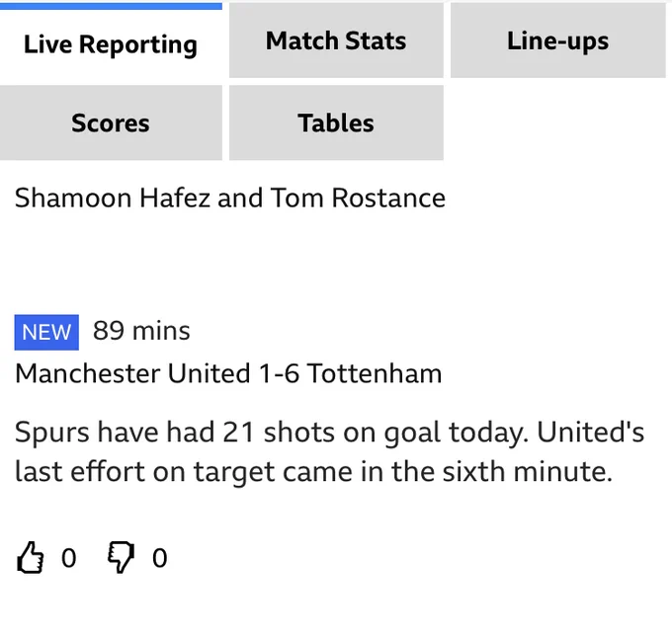Switch to the Line-ups tab
The width and height of the screenshot is (672, 638).
pos(558,40)
